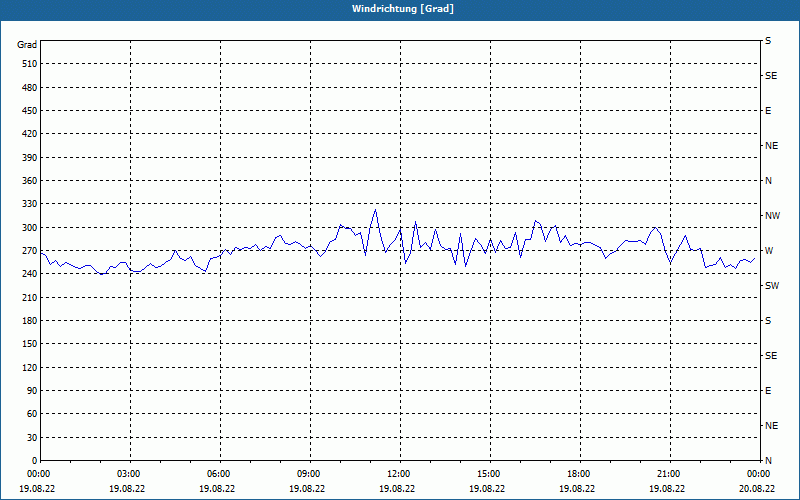
Task: Select the 330 y-axis value
Action: (30, 204)
